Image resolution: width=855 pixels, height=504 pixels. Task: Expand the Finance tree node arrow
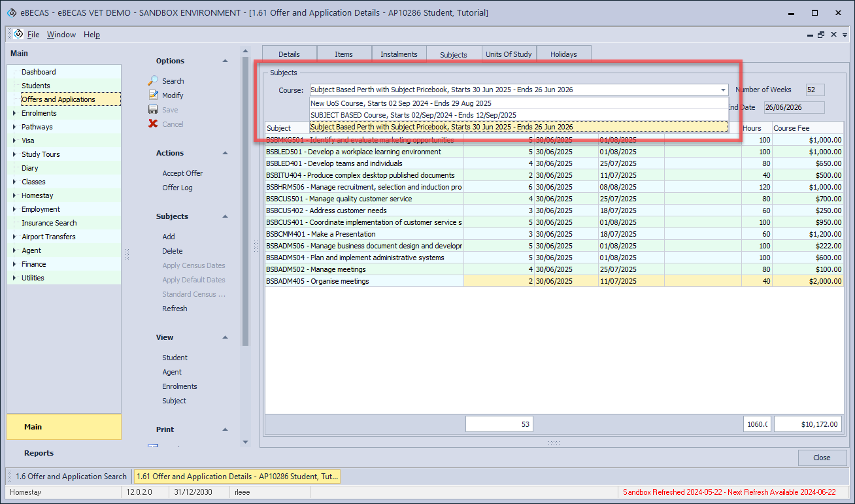click(x=15, y=264)
